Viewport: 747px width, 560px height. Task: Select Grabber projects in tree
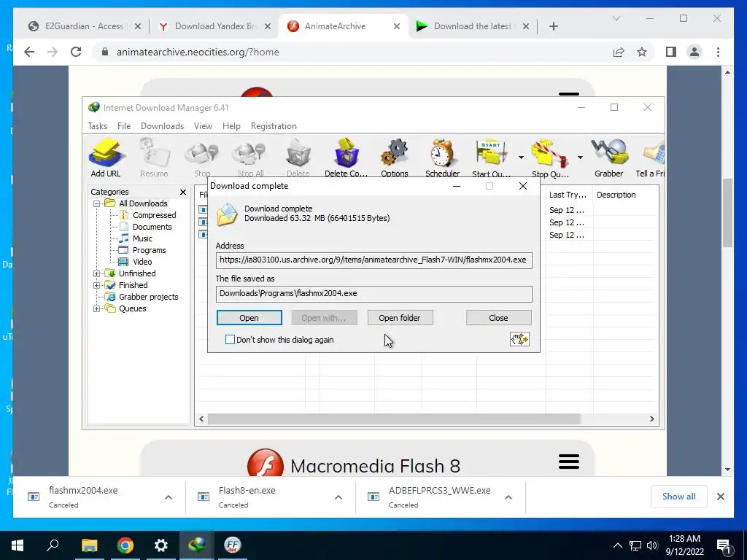[x=148, y=297]
